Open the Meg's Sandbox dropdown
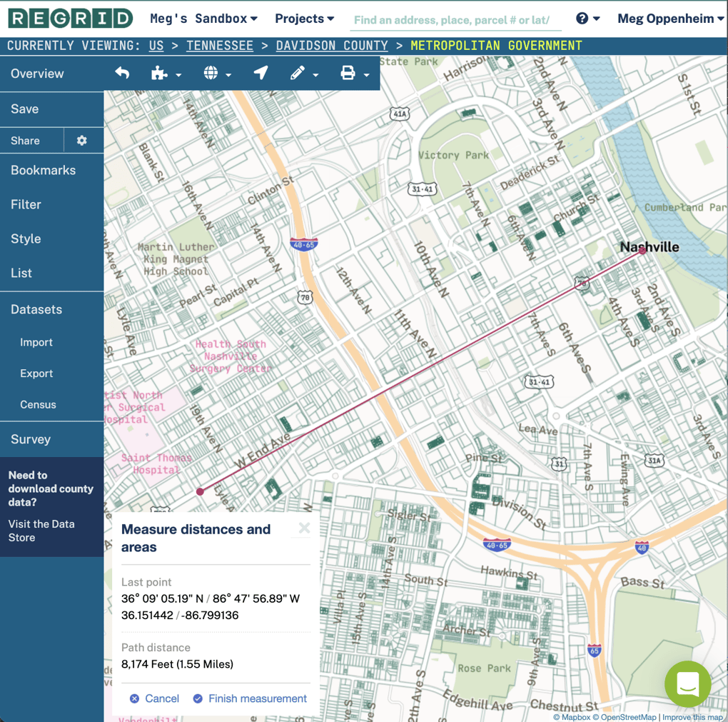The image size is (728, 722). pyautogui.click(x=201, y=18)
